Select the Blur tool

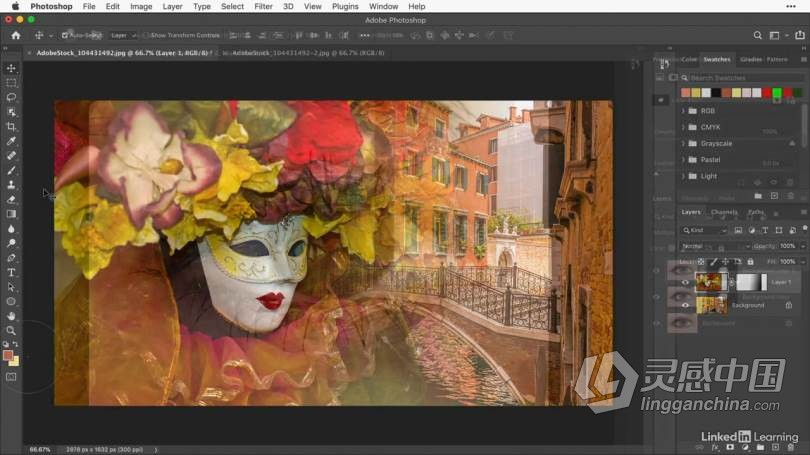tap(11, 229)
